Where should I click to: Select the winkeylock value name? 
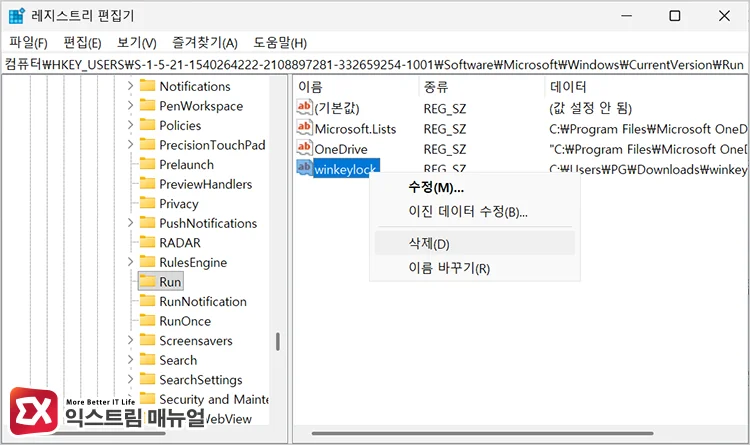pos(346,168)
